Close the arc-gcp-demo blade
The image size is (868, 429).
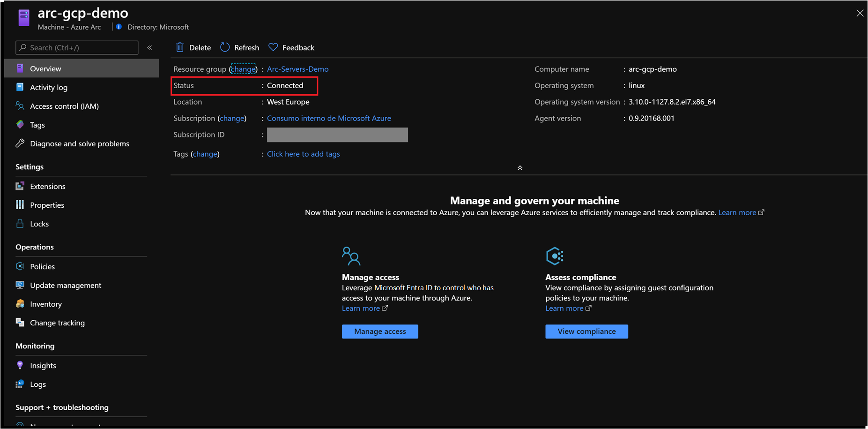click(x=860, y=13)
